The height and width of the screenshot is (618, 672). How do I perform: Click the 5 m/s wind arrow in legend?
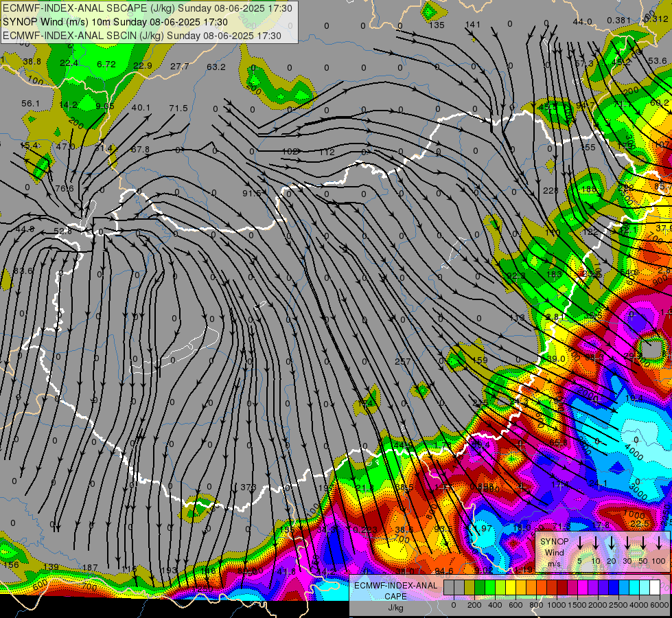(x=580, y=544)
